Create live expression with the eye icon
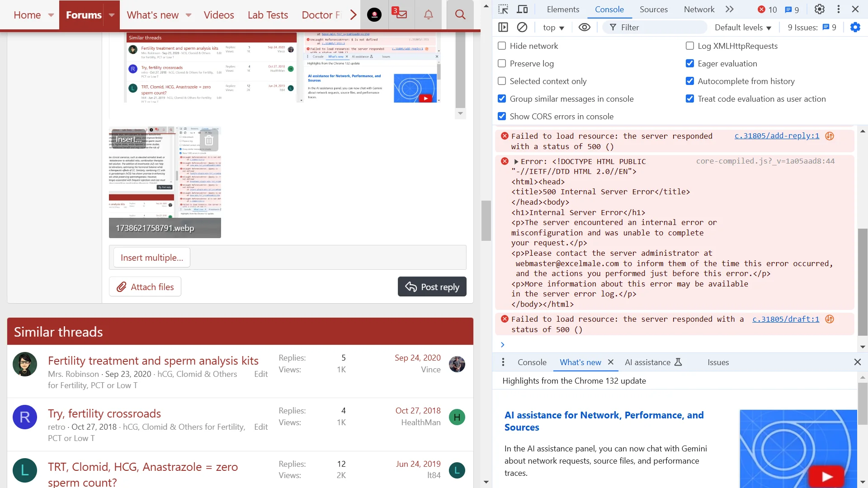 pos(585,28)
